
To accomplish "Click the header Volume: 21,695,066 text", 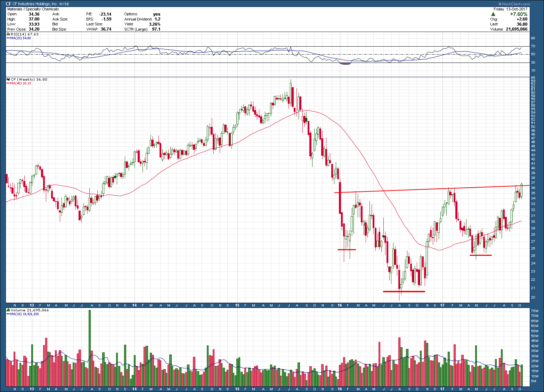I will click(509, 29).
